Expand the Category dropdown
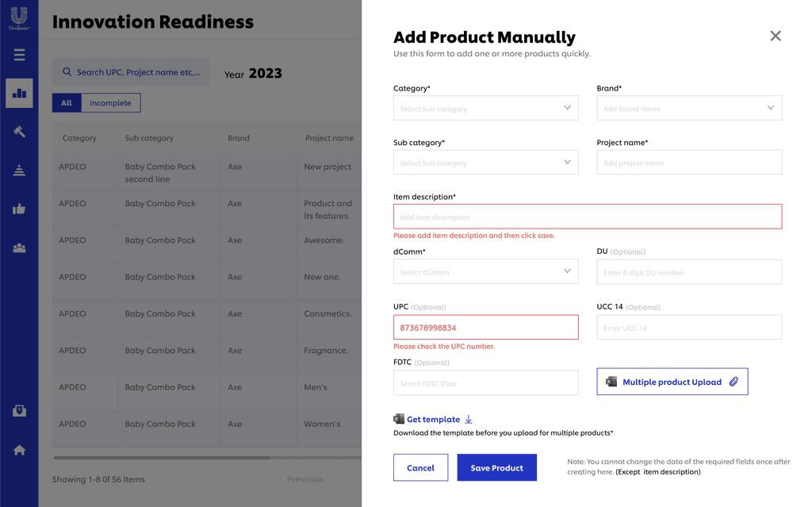812x507 pixels. tap(486, 109)
